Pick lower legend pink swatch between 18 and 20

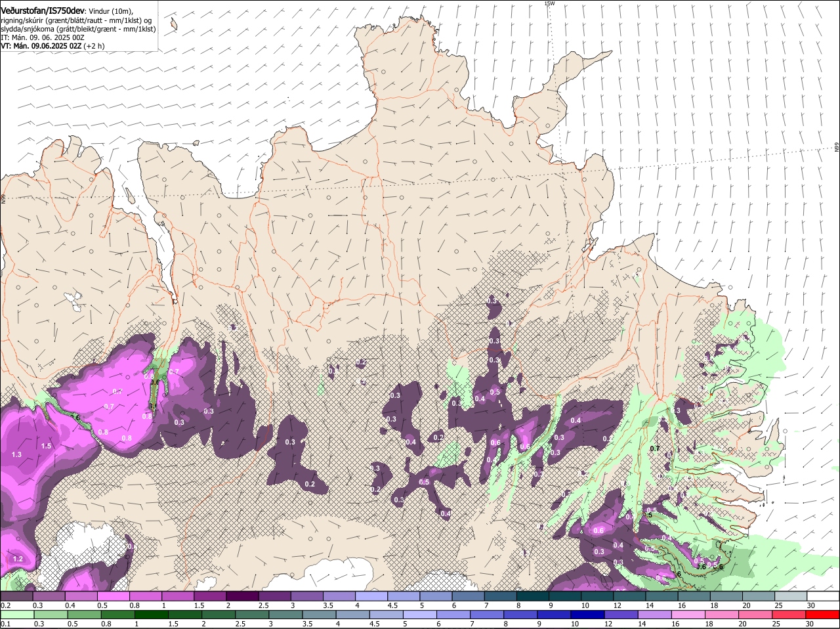click(723, 615)
